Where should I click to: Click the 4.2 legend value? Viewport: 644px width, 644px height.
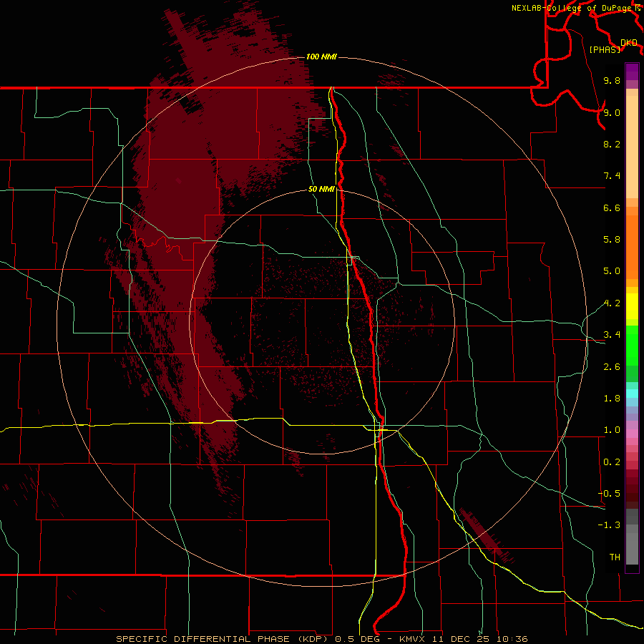tap(612, 303)
